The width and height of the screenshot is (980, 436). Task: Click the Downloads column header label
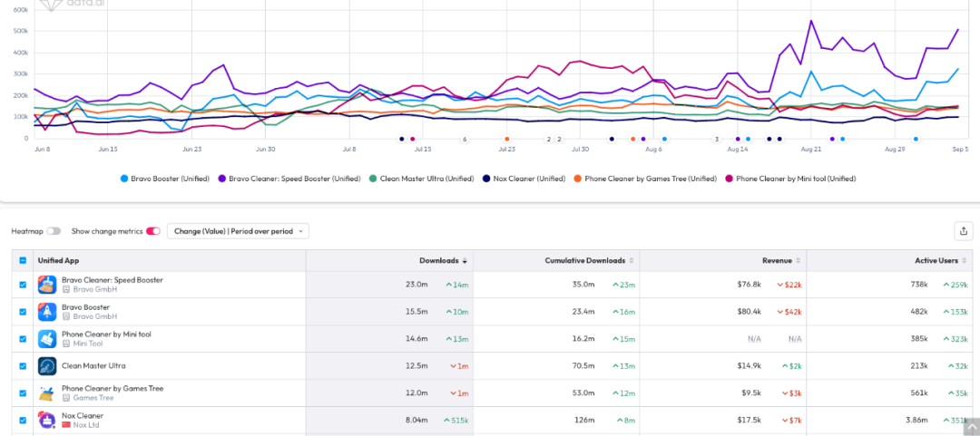click(x=439, y=260)
